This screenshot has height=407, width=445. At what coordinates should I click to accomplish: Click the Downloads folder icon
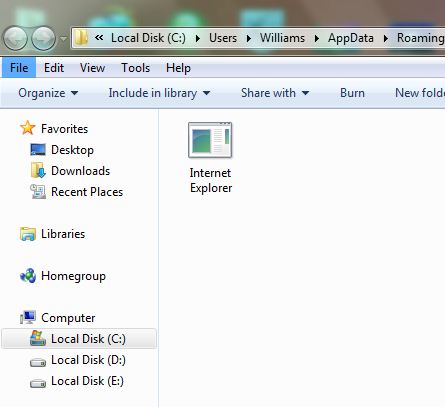point(38,171)
